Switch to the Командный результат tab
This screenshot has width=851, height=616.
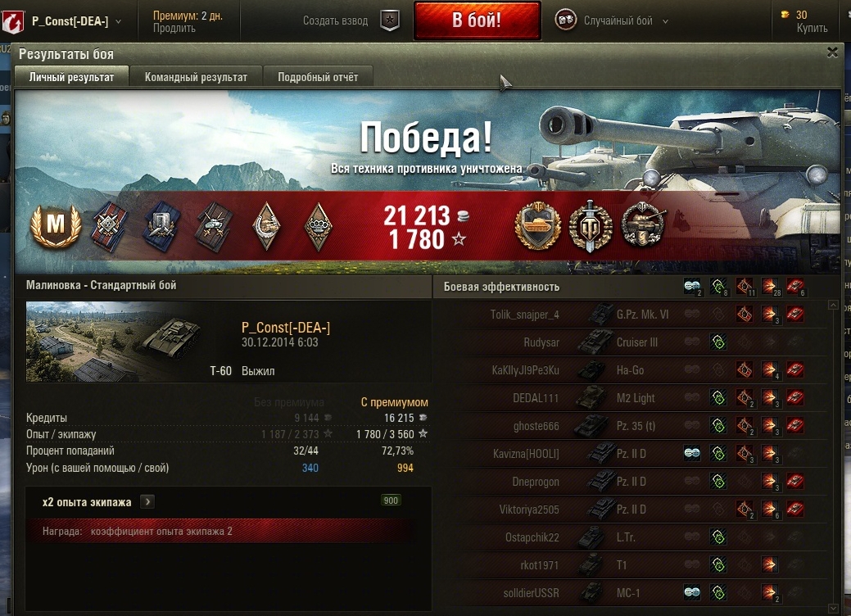click(x=196, y=77)
